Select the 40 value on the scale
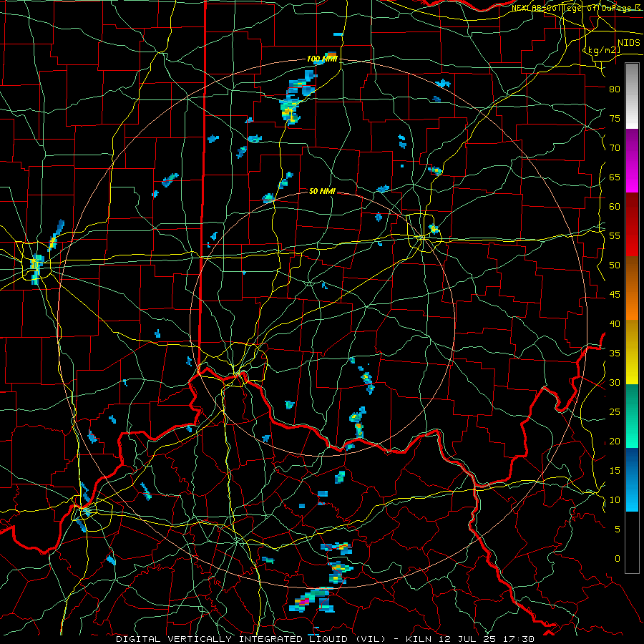644x644 pixels. 615,324
